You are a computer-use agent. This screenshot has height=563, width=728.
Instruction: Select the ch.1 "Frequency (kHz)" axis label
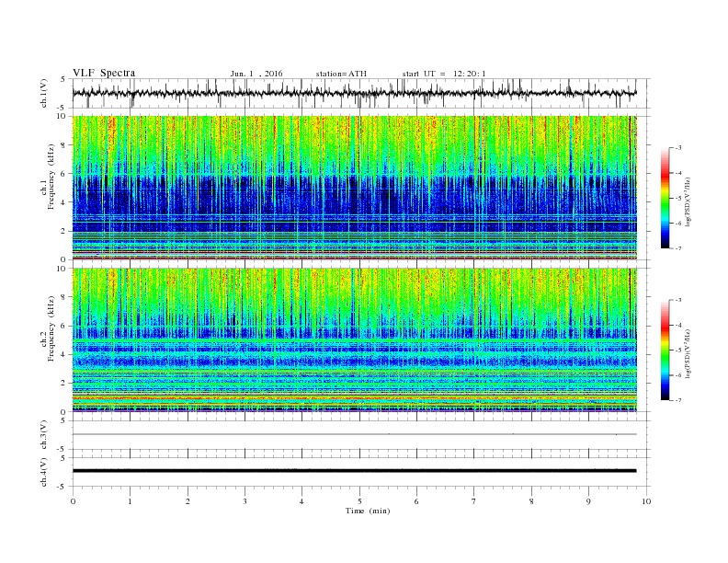(51, 177)
